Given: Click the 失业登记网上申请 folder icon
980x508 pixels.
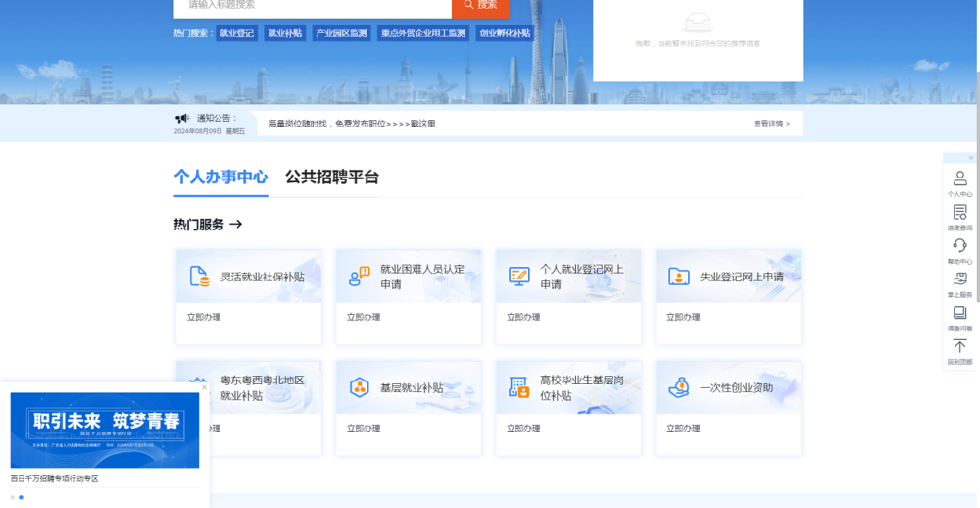Looking at the screenshot, I should [x=678, y=277].
